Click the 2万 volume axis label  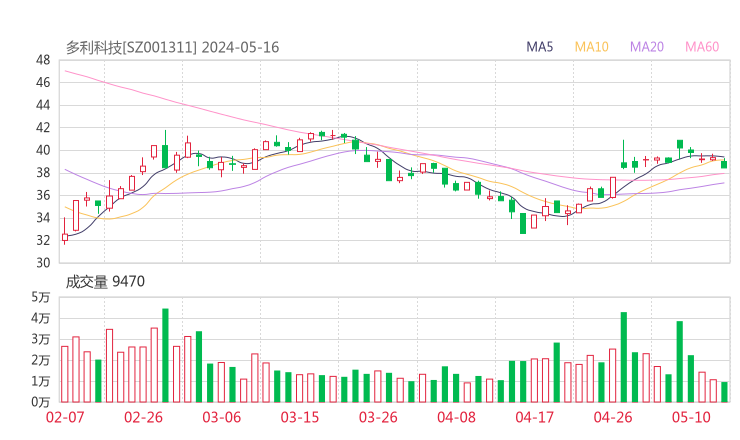41,360
